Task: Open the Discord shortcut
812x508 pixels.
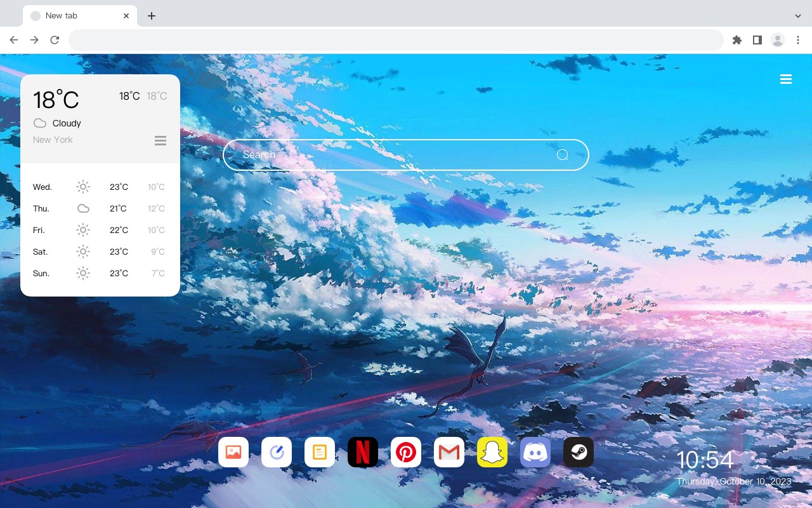Action: (x=535, y=452)
